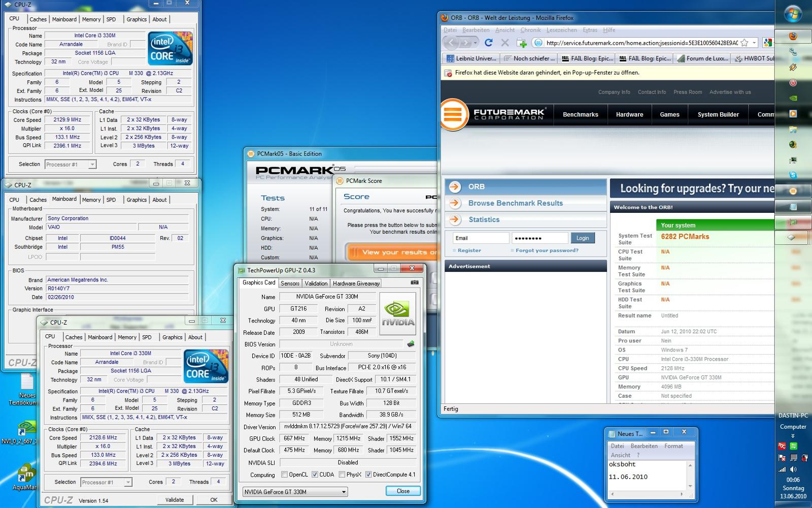Reload the page in Firefox
The width and height of the screenshot is (812, 508).
pos(488,43)
